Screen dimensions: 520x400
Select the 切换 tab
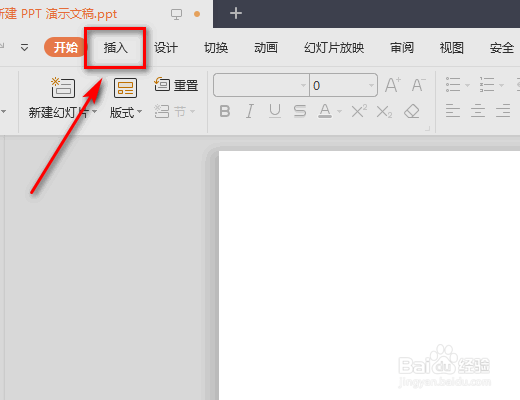(216, 48)
